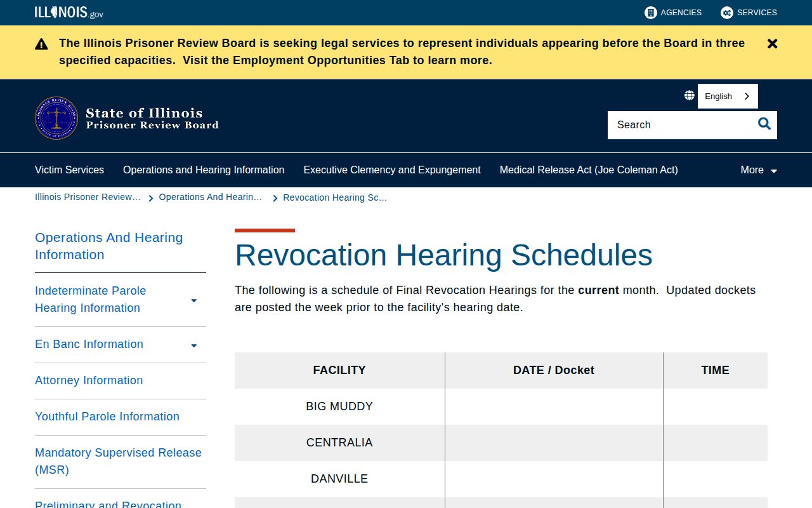Open the Victim Services menu
The width and height of the screenshot is (812, 508).
point(69,170)
